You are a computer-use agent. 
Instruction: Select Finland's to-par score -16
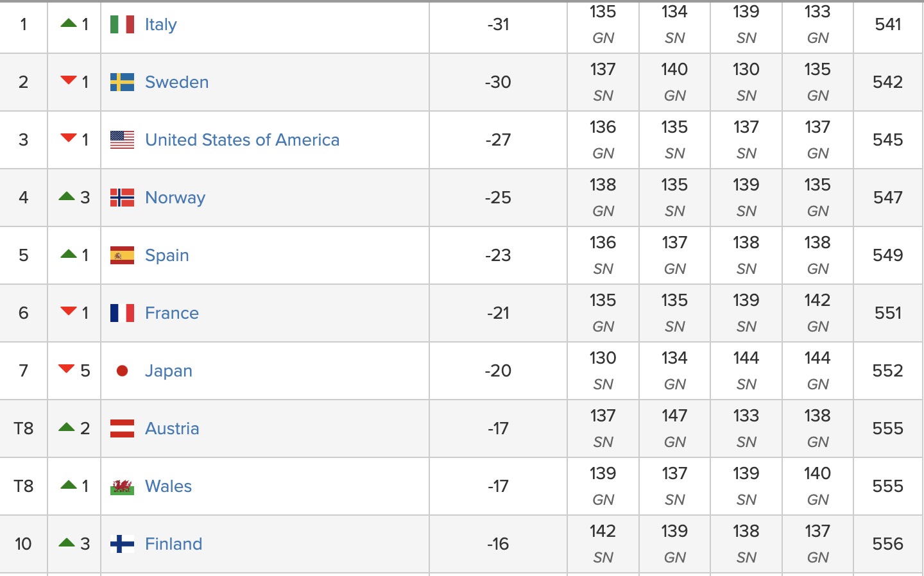(x=498, y=544)
